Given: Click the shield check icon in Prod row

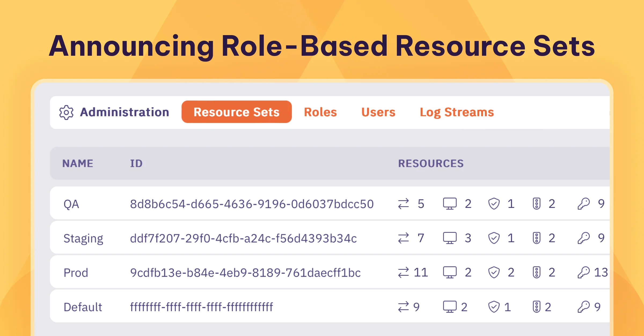Looking at the screenshot, I should coord(494,272).
